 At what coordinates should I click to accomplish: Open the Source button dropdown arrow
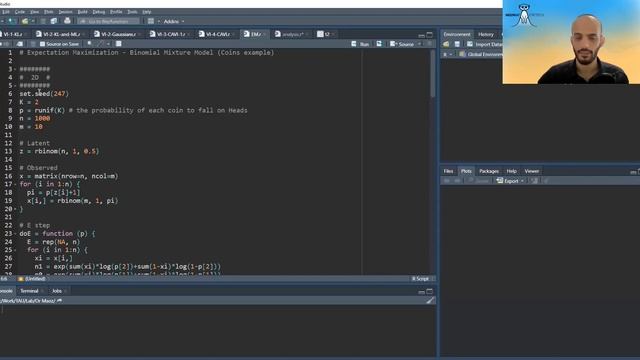point(420,44)
